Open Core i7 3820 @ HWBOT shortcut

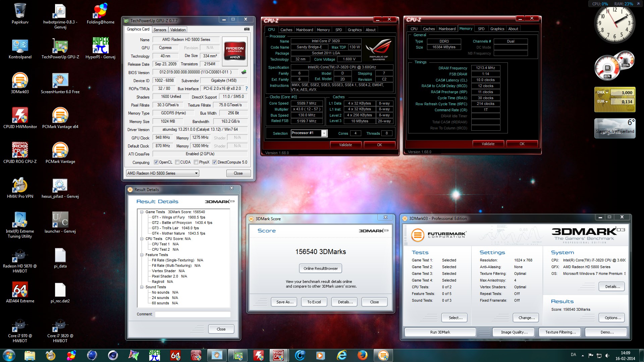point(60,330)
